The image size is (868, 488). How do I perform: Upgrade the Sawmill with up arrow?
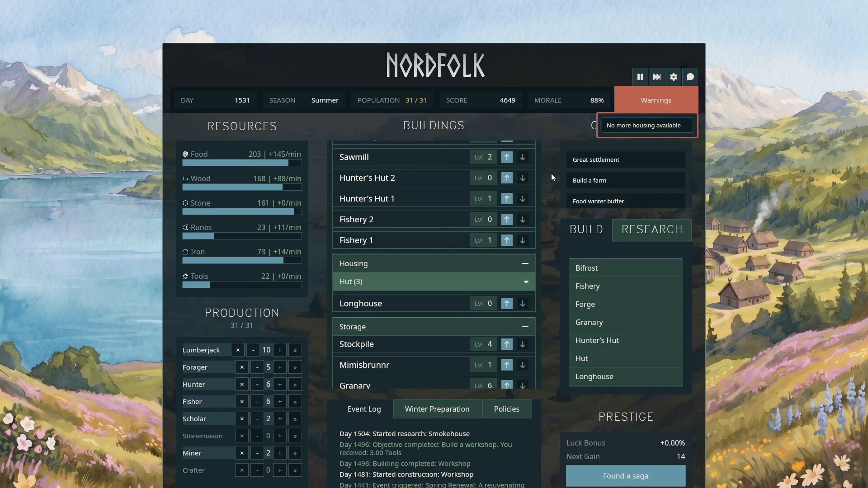coord(507,157)
